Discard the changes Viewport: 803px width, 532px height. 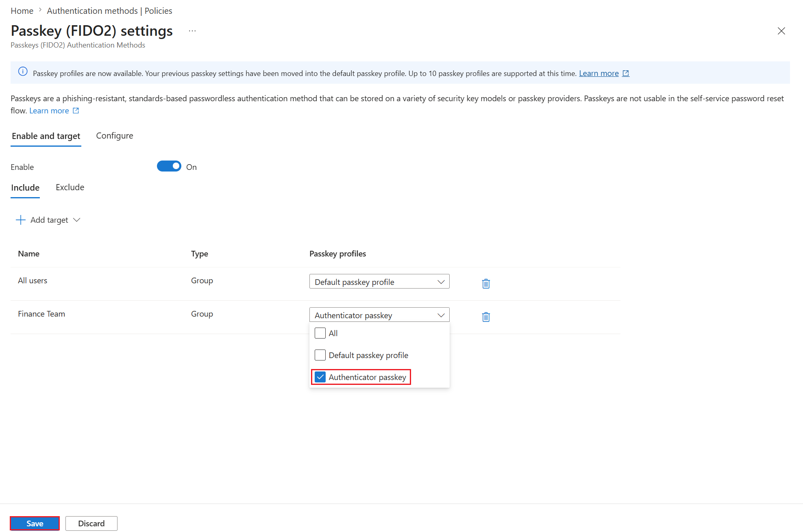coord(91,523)
